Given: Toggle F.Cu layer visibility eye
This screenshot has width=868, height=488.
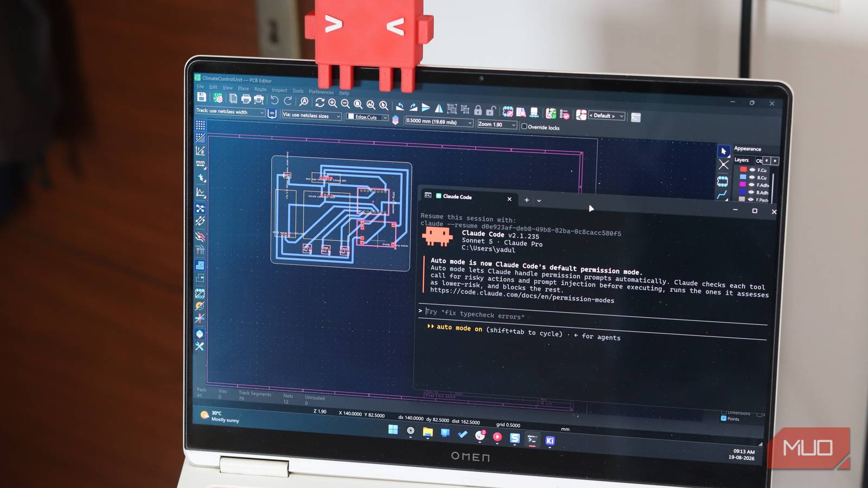Looking at the screenshot, I should 752,170.
